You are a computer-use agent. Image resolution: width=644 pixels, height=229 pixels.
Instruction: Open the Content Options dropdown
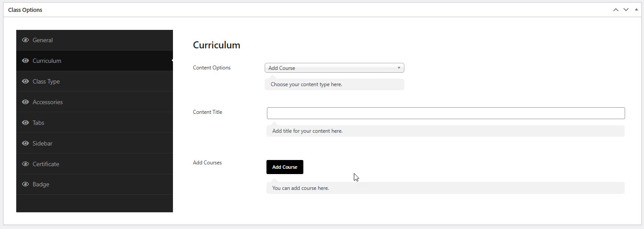click(x=334, y=68)
